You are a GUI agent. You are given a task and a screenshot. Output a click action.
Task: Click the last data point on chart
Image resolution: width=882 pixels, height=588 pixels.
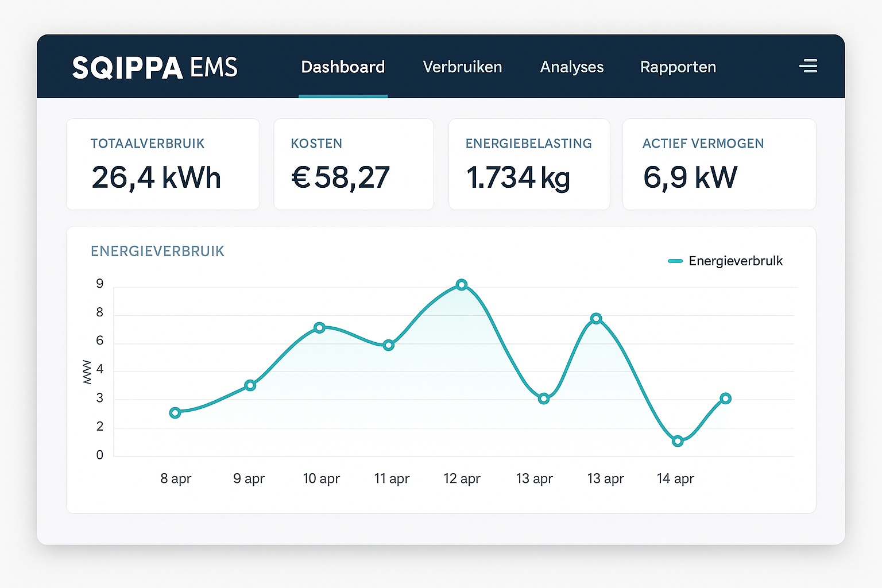(725, 399)
